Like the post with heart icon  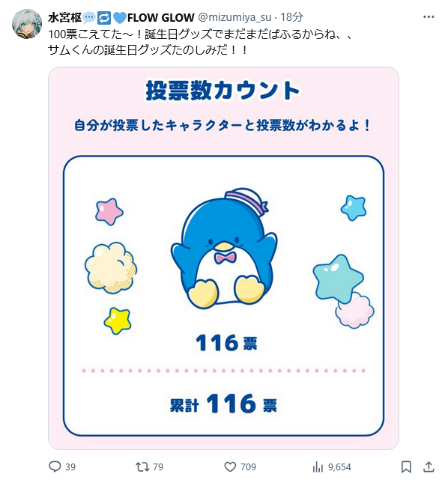click(x=230, y=467)
